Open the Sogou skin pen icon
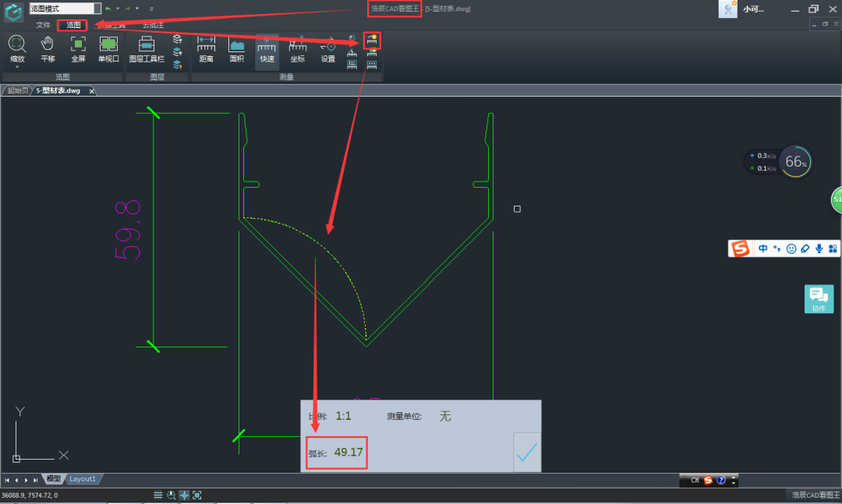The width and height of the screenshot is (842, 504). [805, 248]
